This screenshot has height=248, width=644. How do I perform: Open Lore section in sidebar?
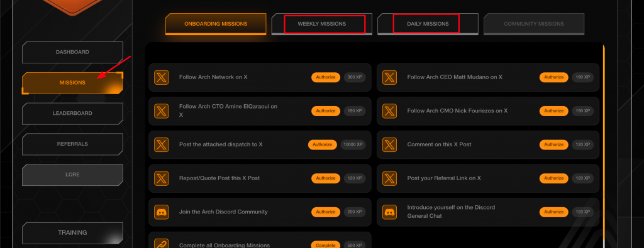tap(72, 175)
